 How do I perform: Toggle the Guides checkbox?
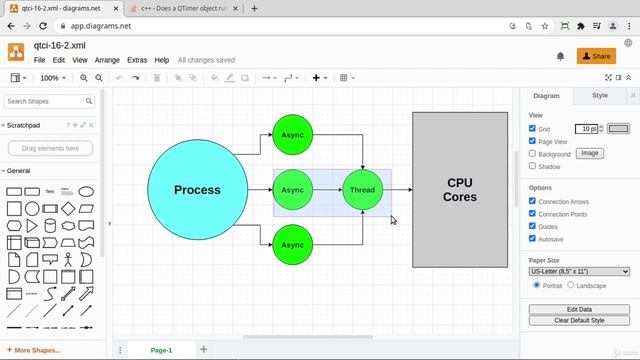pos(532,226)
